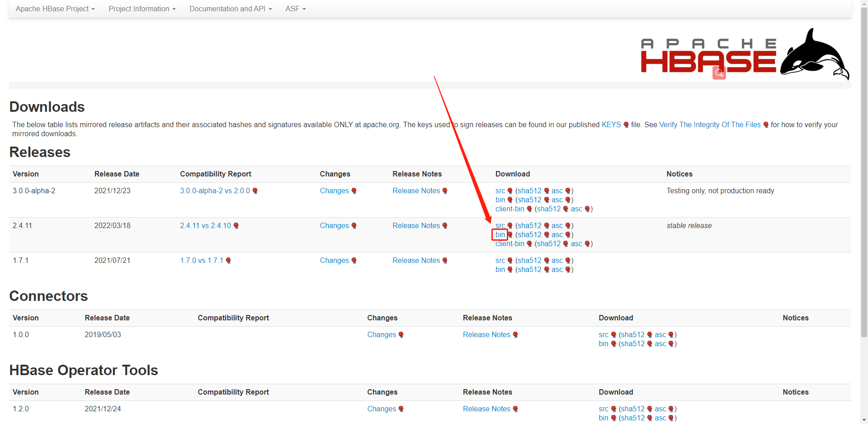
Task: Open Verify The Integrity Of The Files link
Action: [x=710, y=124]
